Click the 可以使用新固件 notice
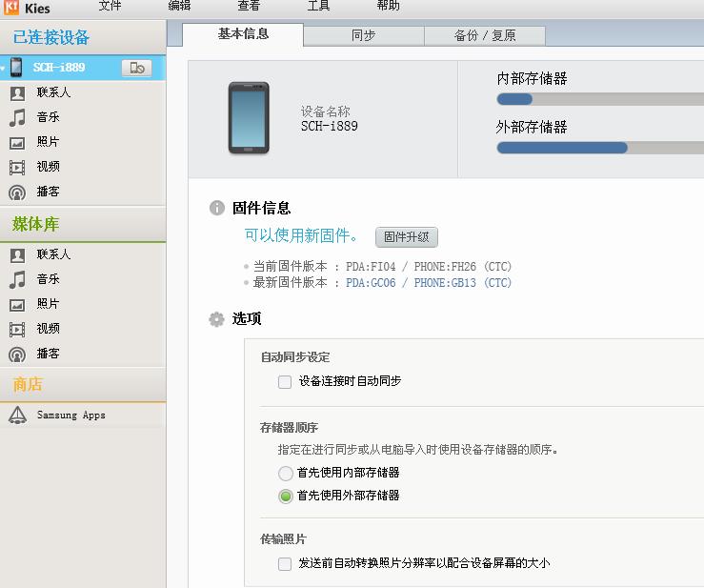The image size is (704, 588). 301,235
